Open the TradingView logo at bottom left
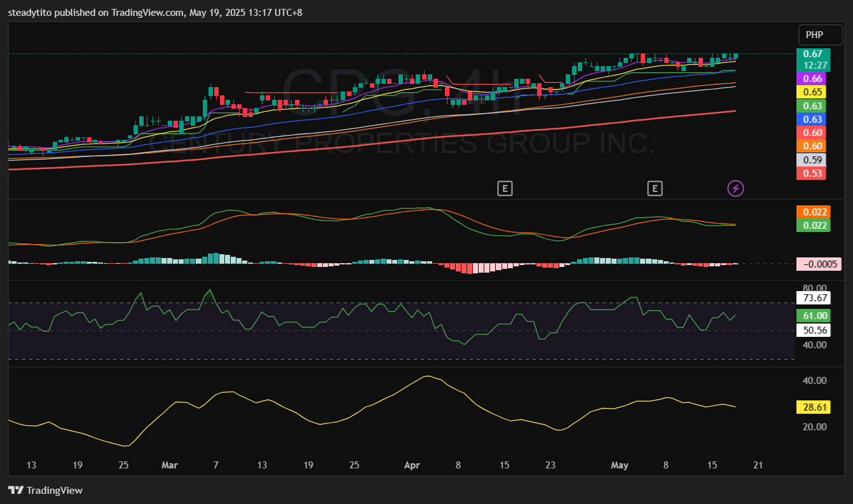The width and height of the screenshot is (853, 504). click(45, 490)
